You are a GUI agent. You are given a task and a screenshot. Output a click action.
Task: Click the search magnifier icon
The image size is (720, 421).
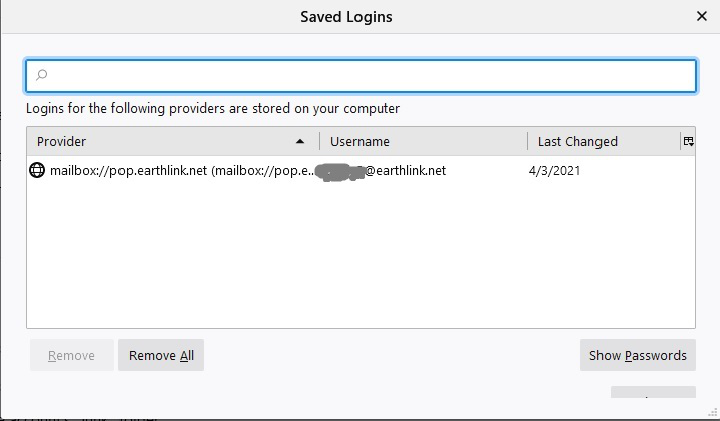[x=41, y=76]
